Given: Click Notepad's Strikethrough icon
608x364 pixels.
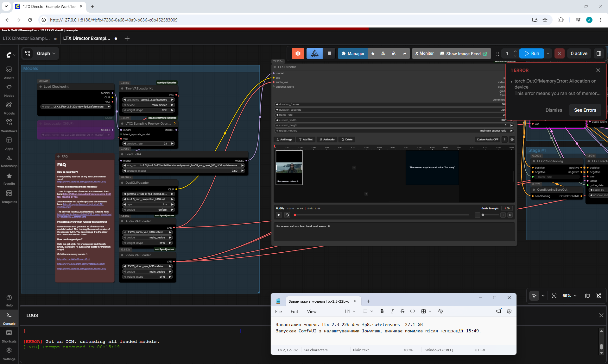Looking at the screenshot, I should (402, 311).
